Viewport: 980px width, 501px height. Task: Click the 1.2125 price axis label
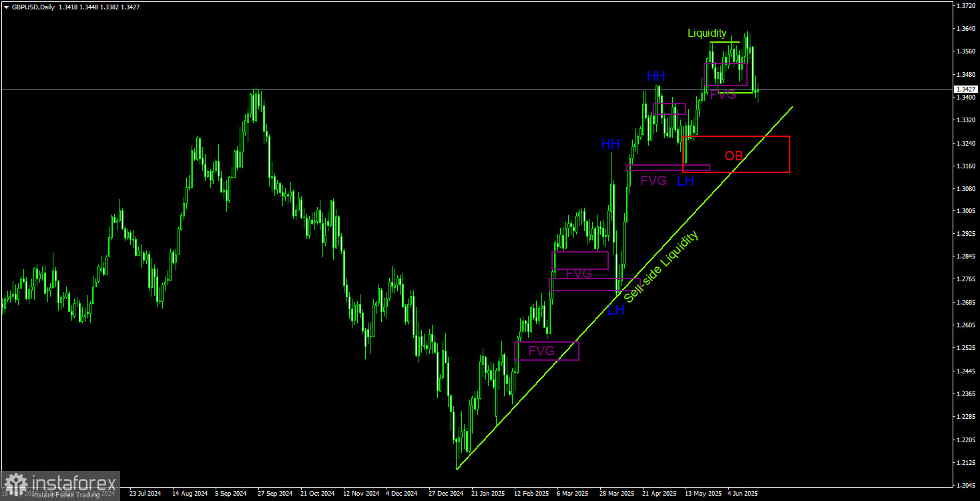click(x=965, y=462)
